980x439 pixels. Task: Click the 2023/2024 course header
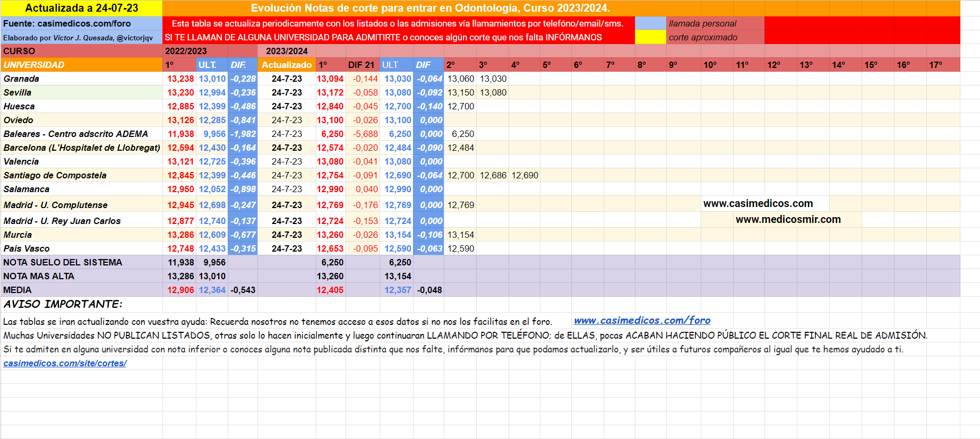coord(287,51)
